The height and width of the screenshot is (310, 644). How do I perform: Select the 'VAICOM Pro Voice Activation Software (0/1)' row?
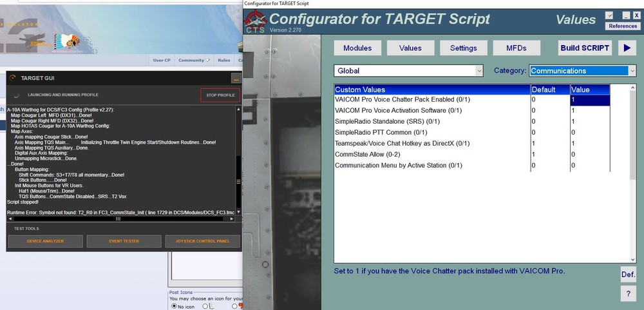point(472,111)
